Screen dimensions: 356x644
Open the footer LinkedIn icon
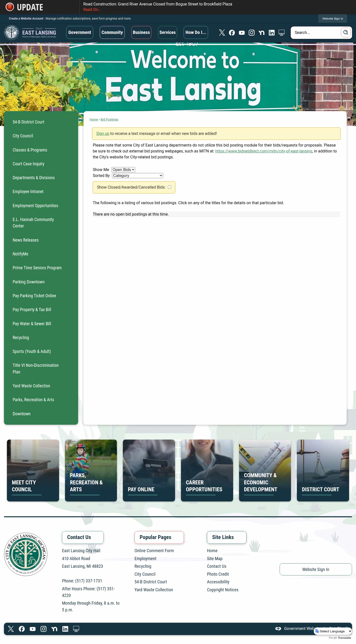[65, 629]
